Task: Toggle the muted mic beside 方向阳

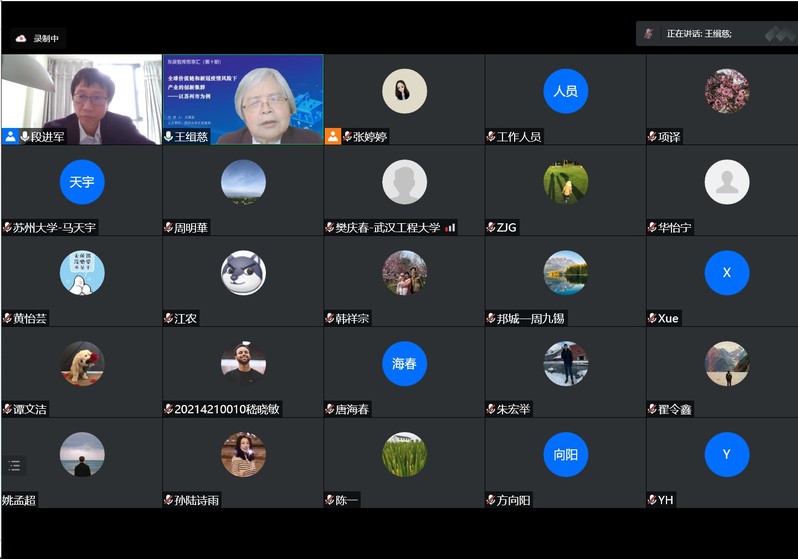Action: (x=491, y=500)
